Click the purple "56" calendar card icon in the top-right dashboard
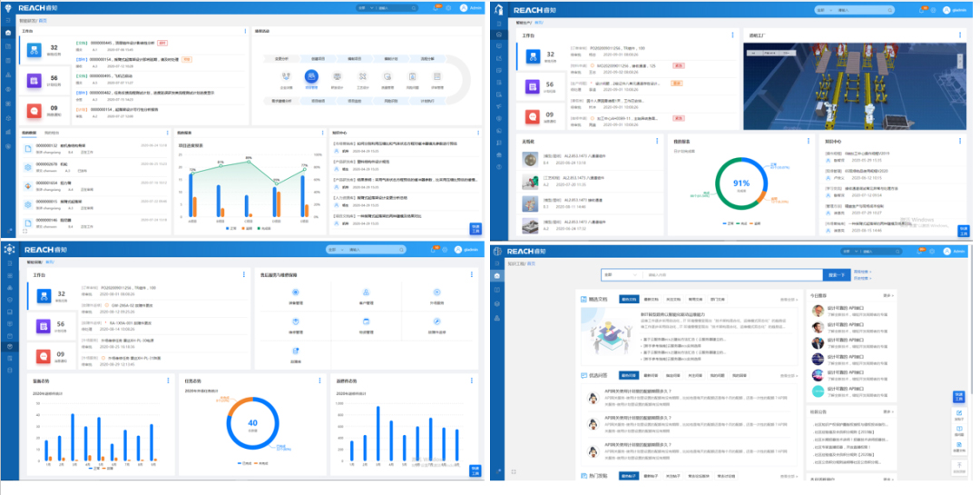 pos(532,87)
